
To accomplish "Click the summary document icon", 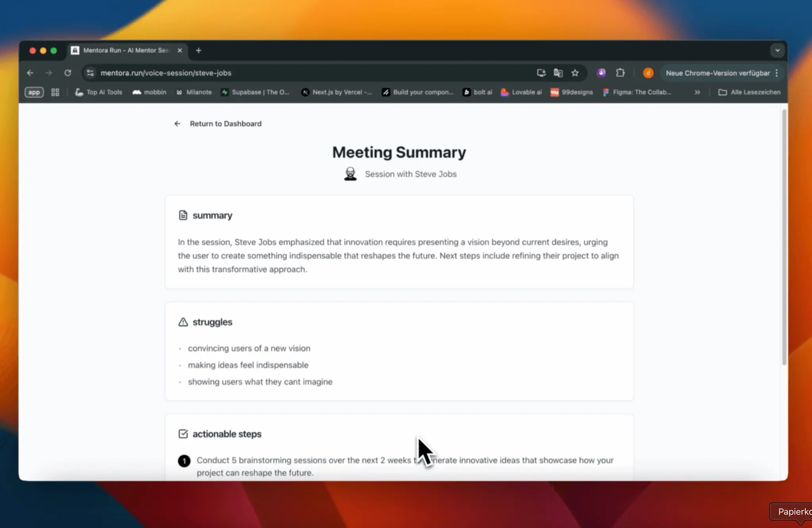I will point(183,215).
